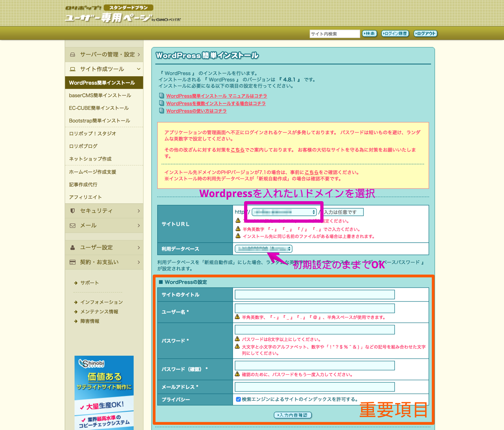Viewport: 504px width, 430px height.
Task: Expand the サーバーの管理・設定 menu section
Action: (104, 55)
